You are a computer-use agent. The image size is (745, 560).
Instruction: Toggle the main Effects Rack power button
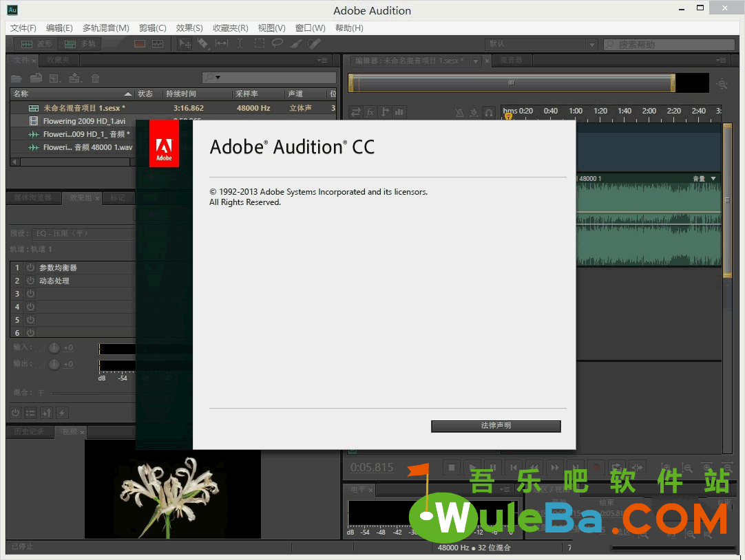[16, 413]
